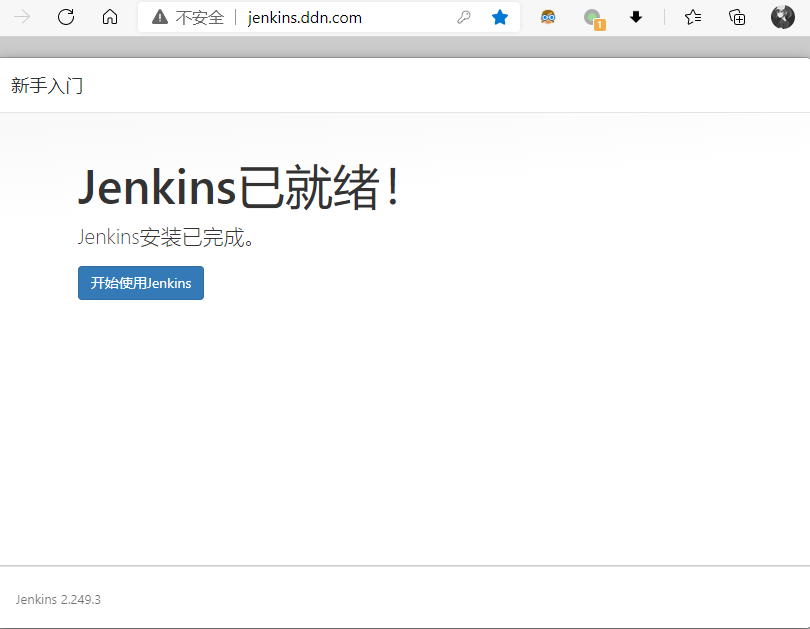Go to browser home page icon
Image resolution: width=810 pixels, height=629 pixels.
pos(110,17)
